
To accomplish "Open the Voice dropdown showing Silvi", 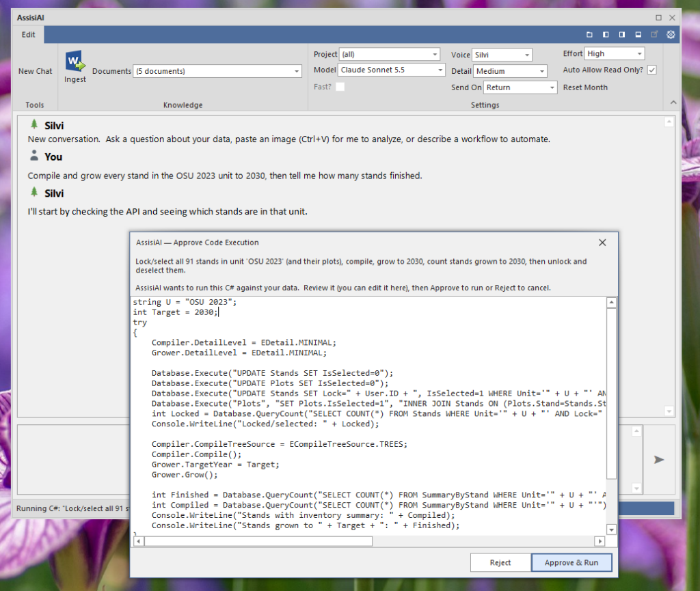I will pyautogui.click(x=502, y=55).
